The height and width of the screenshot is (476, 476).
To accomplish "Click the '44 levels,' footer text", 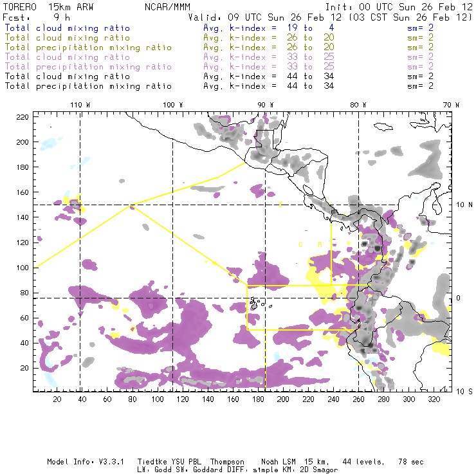I will click(x=363, y=462).
